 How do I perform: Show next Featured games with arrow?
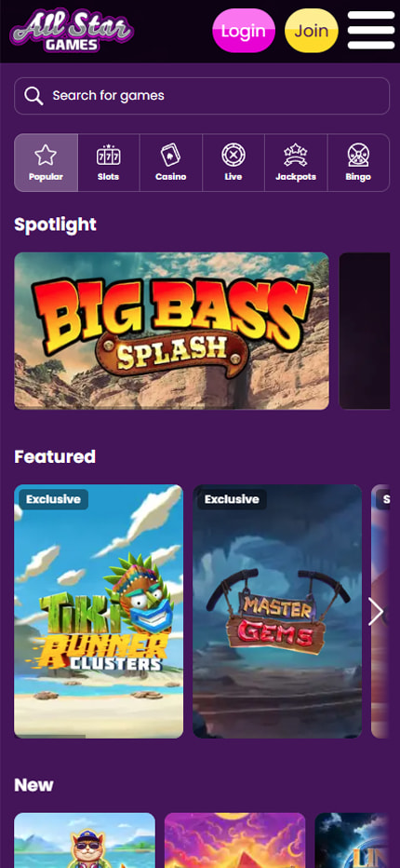[x=376, y=612]
